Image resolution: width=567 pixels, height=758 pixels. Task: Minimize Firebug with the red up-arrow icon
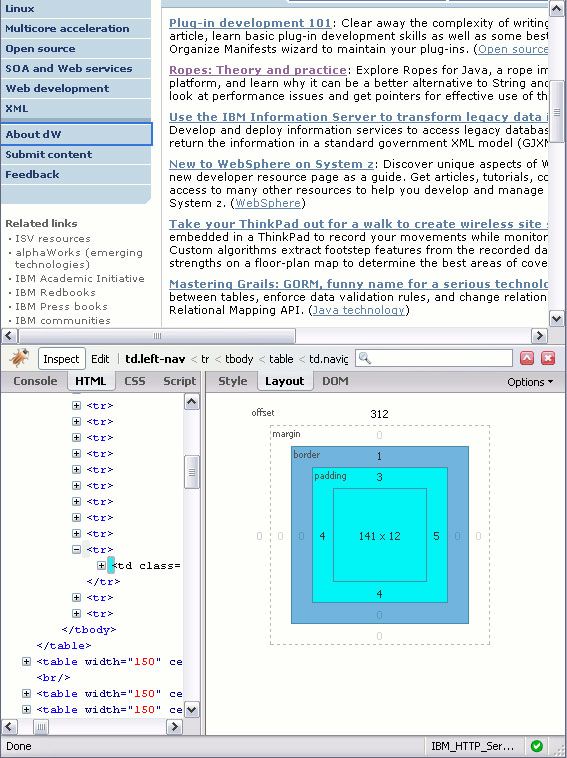[527, 358]
